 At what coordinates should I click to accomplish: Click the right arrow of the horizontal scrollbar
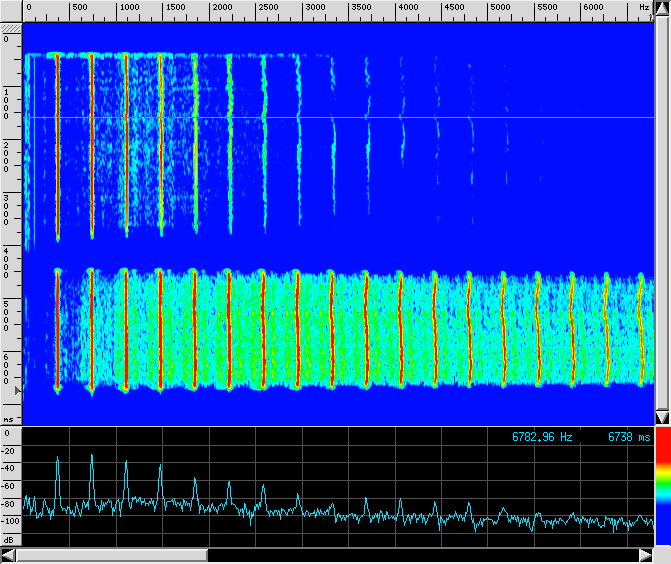[647, 555]
